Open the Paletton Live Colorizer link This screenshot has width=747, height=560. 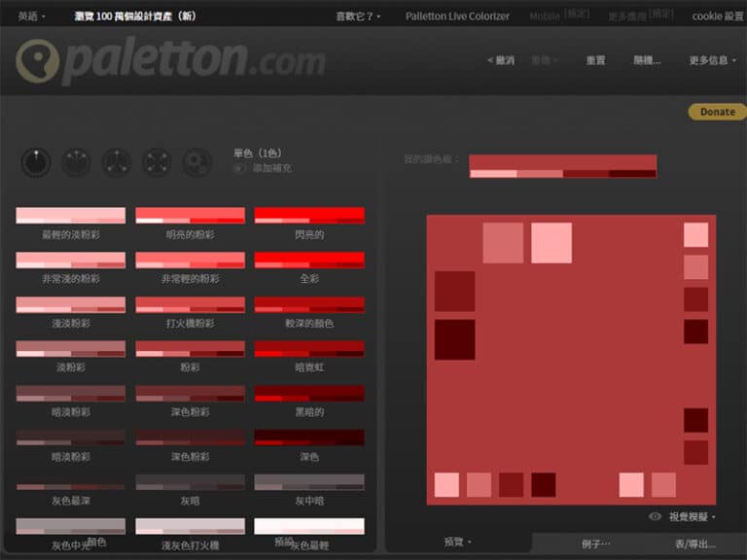point(457,16)
